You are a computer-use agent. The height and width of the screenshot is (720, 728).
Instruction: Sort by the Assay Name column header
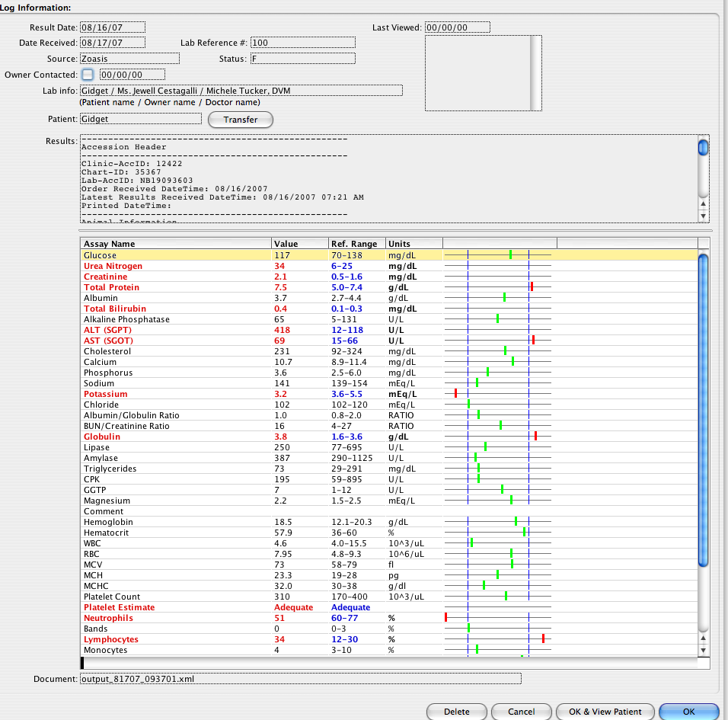pyautogui.click(x=175, y=244)
